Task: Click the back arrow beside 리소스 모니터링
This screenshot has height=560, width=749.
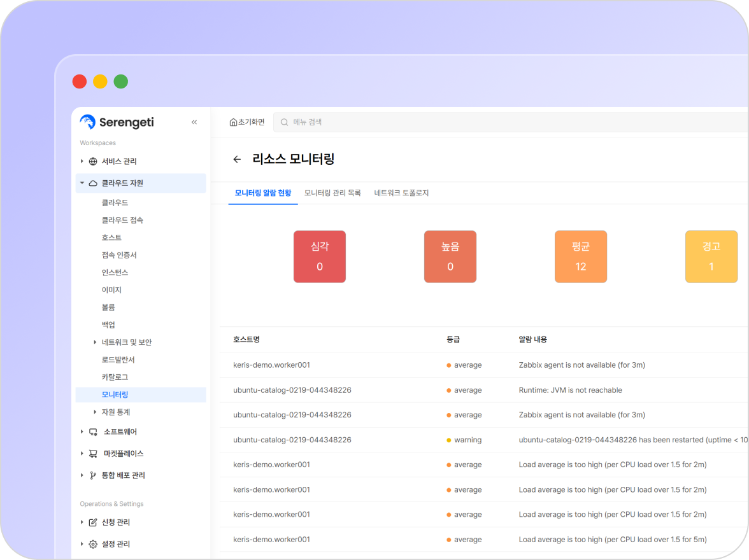Action: pos(237,160)
